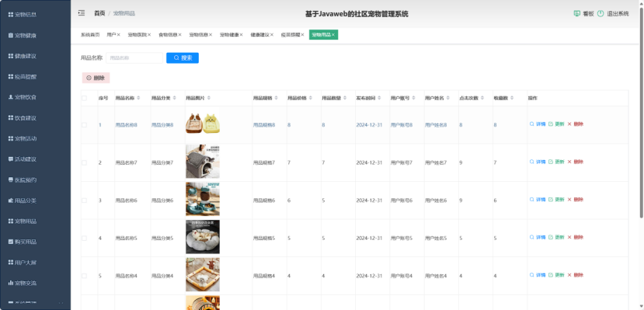
Task: Close the 宠物医院 tab
Action: 149,35
